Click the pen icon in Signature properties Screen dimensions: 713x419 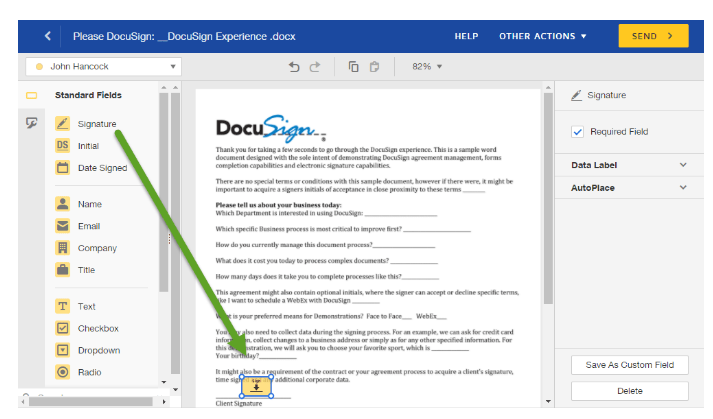tap(577, 95)
